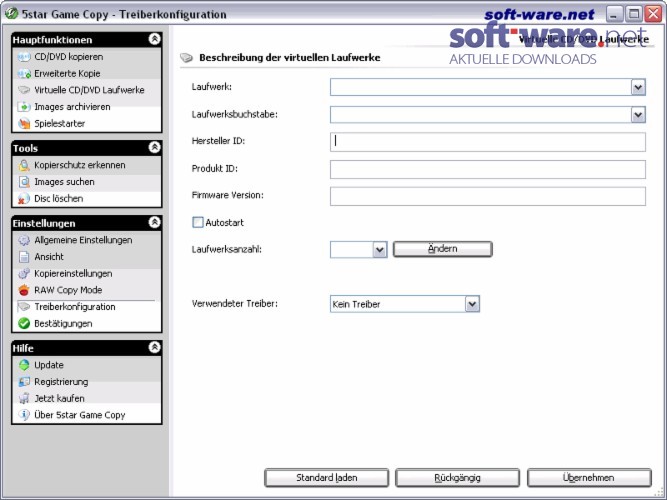Click the Allgemeine Einstellungen gear icon
This screenshot has height=500, width=667.
[x=24, y=240]
